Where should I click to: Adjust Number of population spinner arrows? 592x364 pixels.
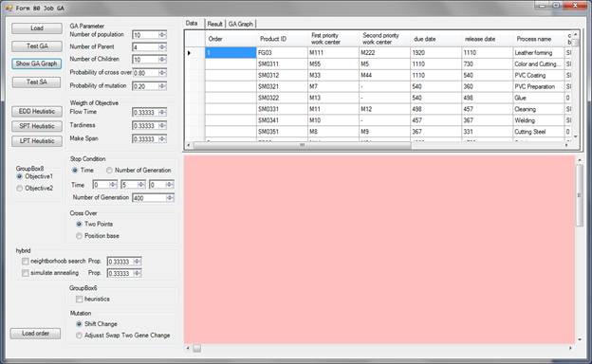(x=162, y=35)
